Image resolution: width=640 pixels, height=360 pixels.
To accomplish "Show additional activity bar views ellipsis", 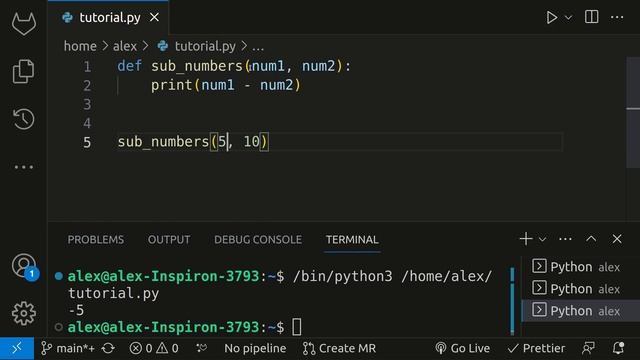I will [x=24, y=167].
